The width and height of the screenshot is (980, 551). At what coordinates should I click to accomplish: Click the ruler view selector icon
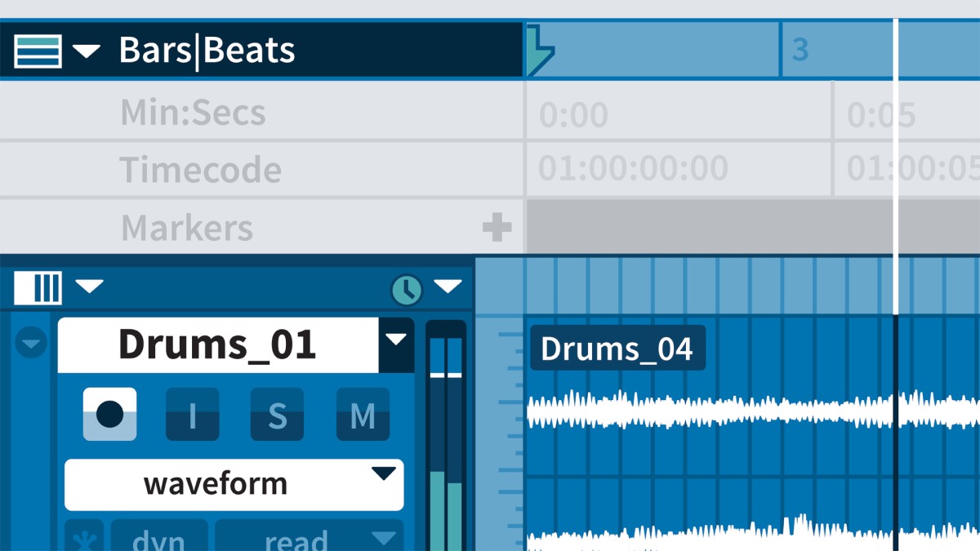point(38,51)
